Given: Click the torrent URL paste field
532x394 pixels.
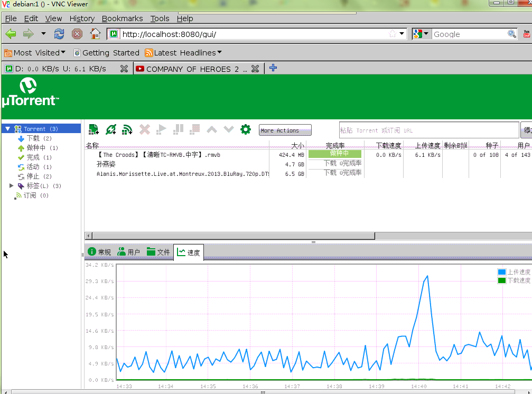Looking at the screenshot, I should click(429, 130).
